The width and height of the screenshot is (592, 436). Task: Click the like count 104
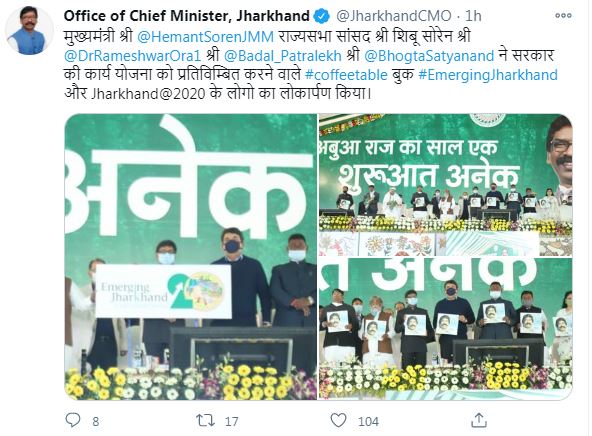(368, 421)
